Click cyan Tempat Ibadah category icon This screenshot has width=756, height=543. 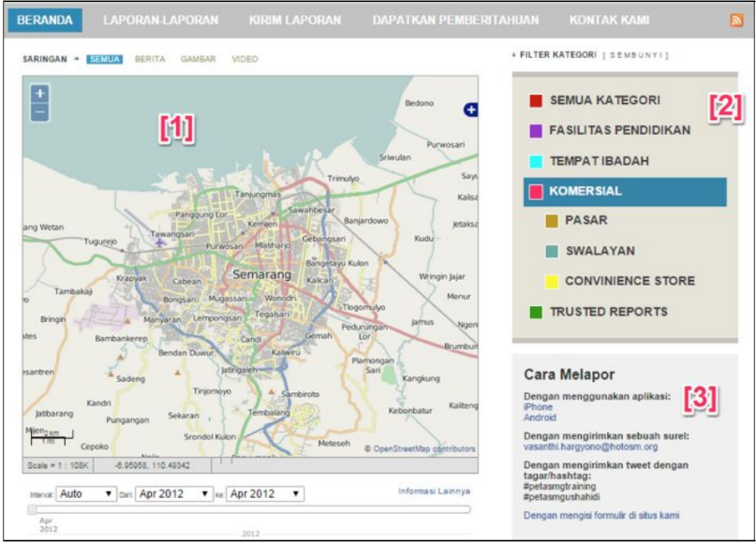point(535,161)
